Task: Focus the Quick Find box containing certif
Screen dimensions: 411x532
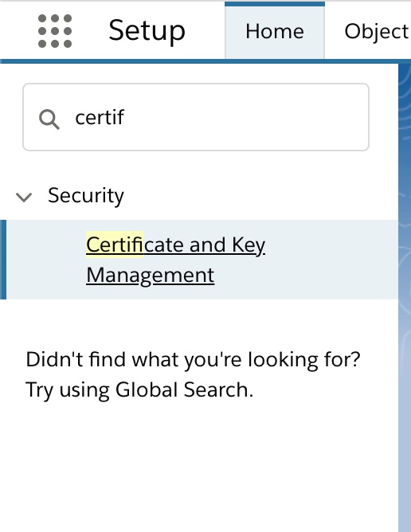Action: coord(196,117)
